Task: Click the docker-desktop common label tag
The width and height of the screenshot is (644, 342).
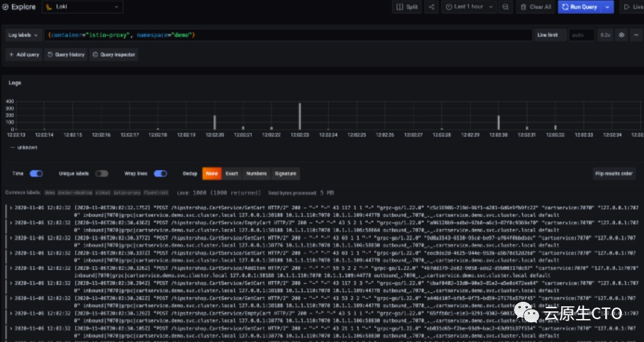Action: (75, 193)
